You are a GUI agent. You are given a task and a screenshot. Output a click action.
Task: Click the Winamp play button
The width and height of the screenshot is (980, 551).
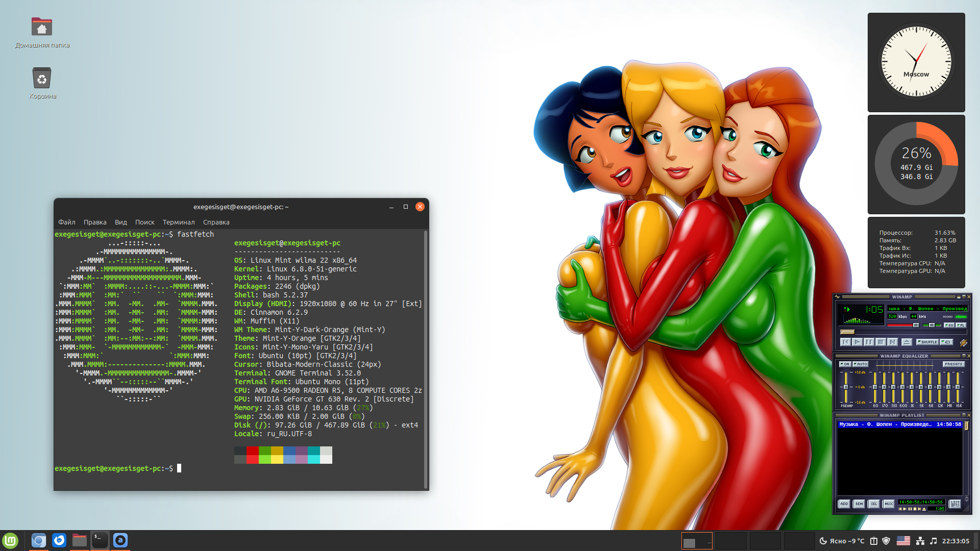tap(857, 342)
